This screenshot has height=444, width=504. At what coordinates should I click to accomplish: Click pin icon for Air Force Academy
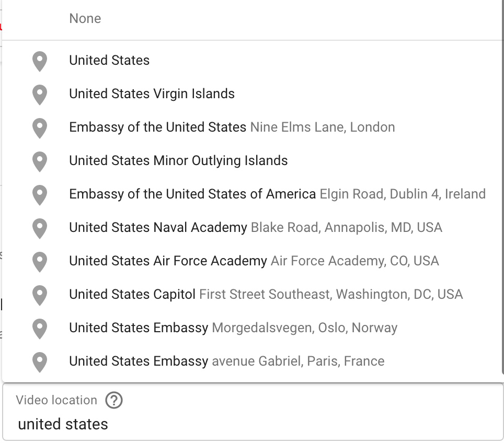(40, 262)
